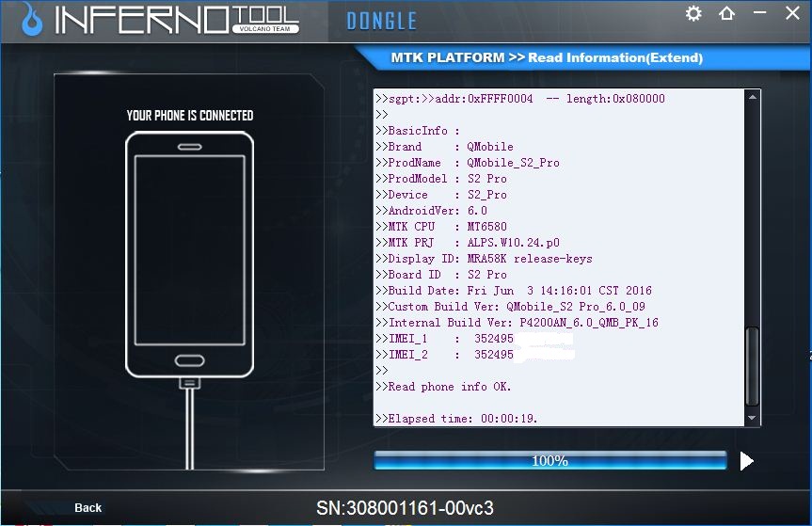Viewport: 812px width, 526px height.
Task: Click the 'MTK PLATFORM >> Read Information(Extend)' title
Action: (547, 57)
